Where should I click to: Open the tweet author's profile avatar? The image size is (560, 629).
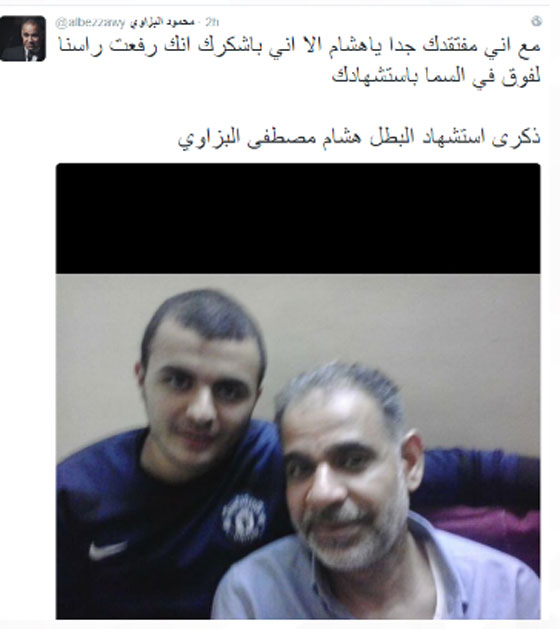tap(23, 39)
